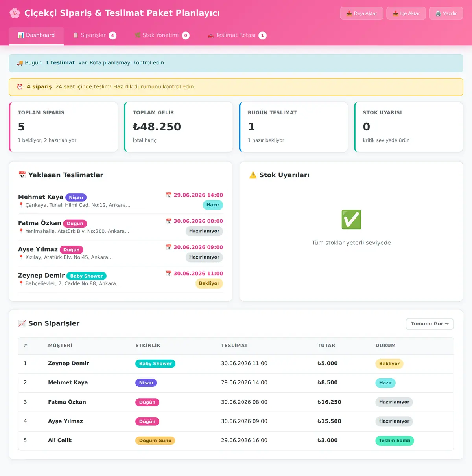The height and width of the screenshot is (476, 472).
Task: Click the location pin under Fatma Özkan
Action: pos(21,231)
